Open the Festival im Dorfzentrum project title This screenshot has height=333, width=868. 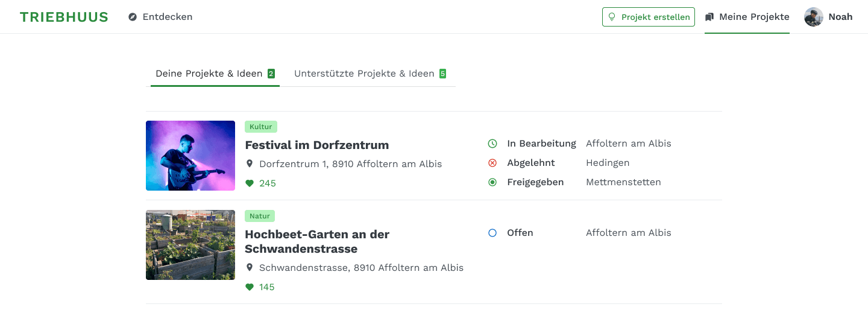316,145
